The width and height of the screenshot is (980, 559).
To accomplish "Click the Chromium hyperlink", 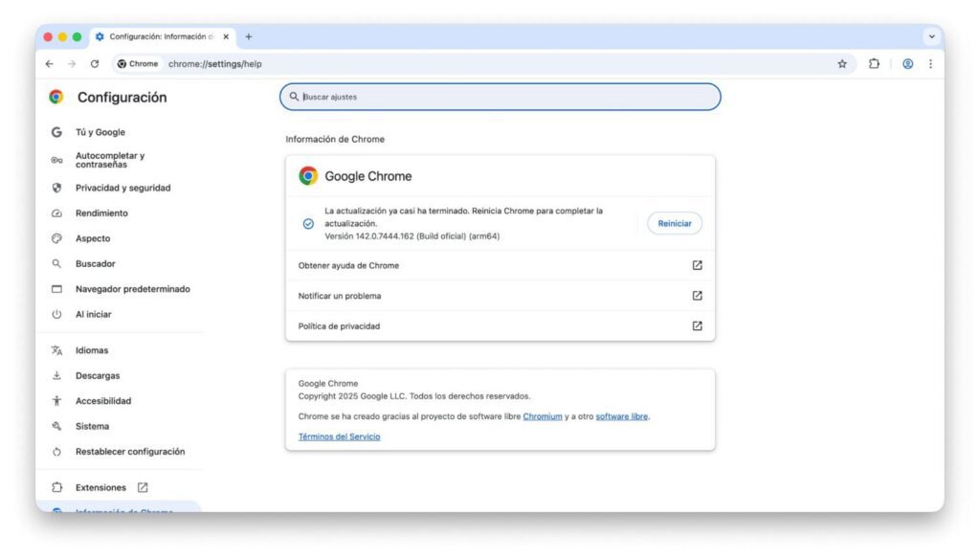I will 542,416.
